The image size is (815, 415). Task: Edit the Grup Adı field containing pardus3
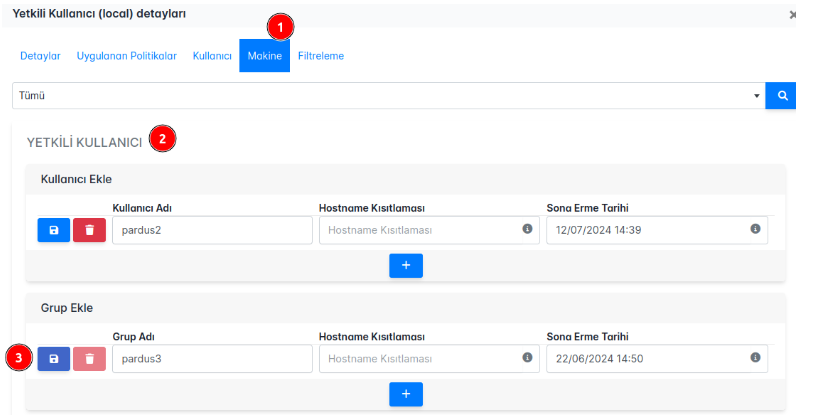tap(212, 358)
